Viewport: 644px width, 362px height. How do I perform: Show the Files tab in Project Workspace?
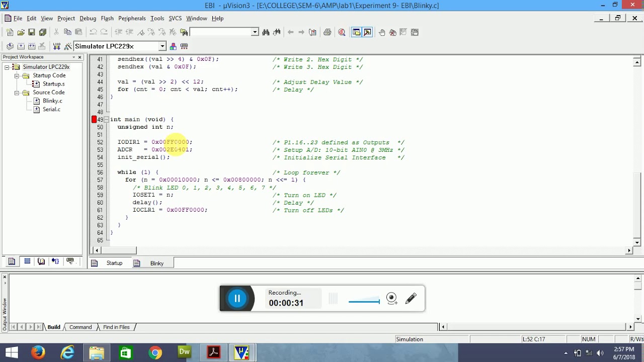point(12,261)
